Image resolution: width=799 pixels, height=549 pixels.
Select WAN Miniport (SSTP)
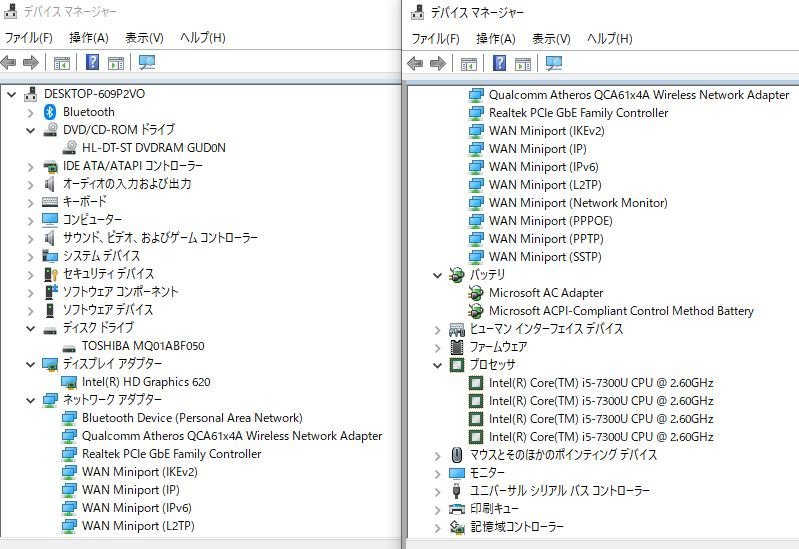pyautogui.click(x=545, y=257)
